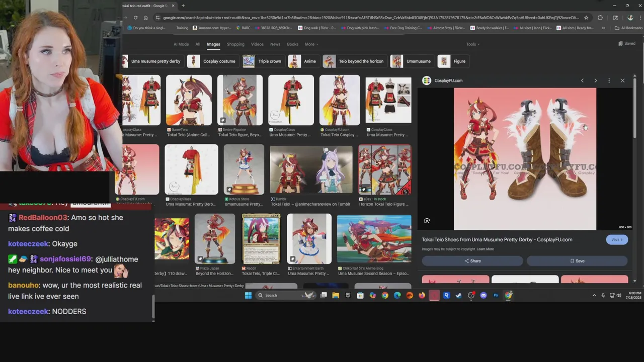644x362 pixels.
Task: Filter by Umamusume chip
Action: coord(412,61)
